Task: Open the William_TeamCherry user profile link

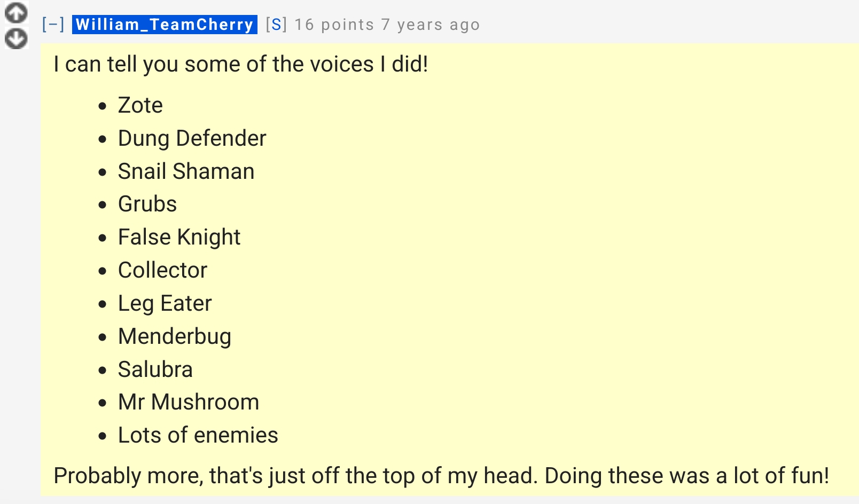Action: (165, 25)
